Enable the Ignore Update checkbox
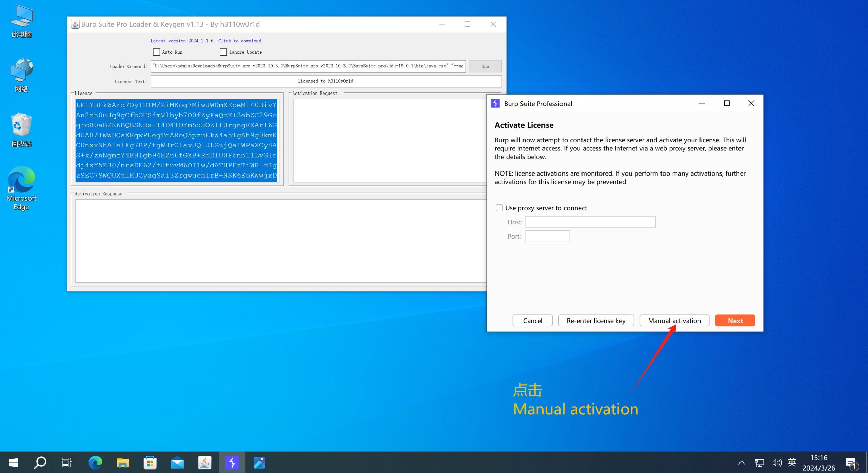This screenshot has width=868, height=473. [223, 52]
